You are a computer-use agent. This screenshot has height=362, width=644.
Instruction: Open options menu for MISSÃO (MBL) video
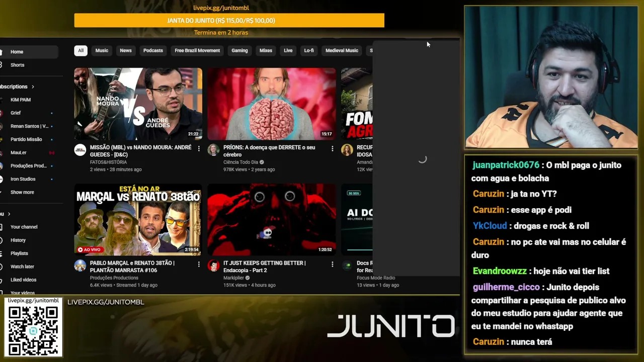coord(199,149)
